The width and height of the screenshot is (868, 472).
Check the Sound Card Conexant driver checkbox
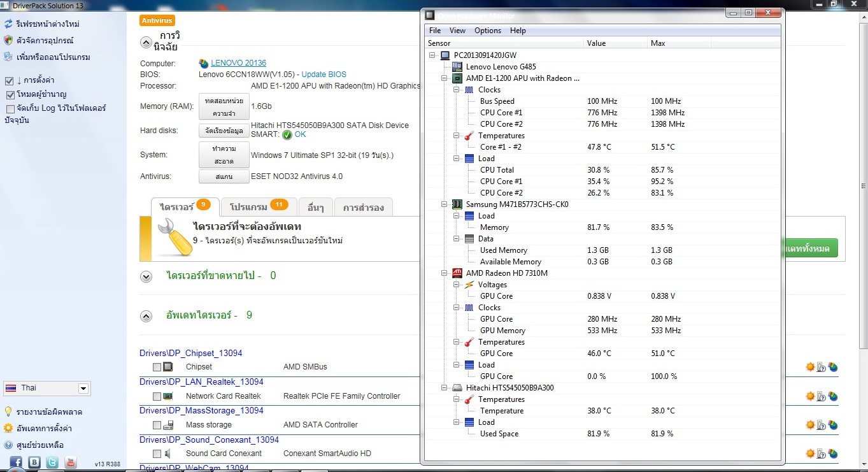click(x=157, y=454)
